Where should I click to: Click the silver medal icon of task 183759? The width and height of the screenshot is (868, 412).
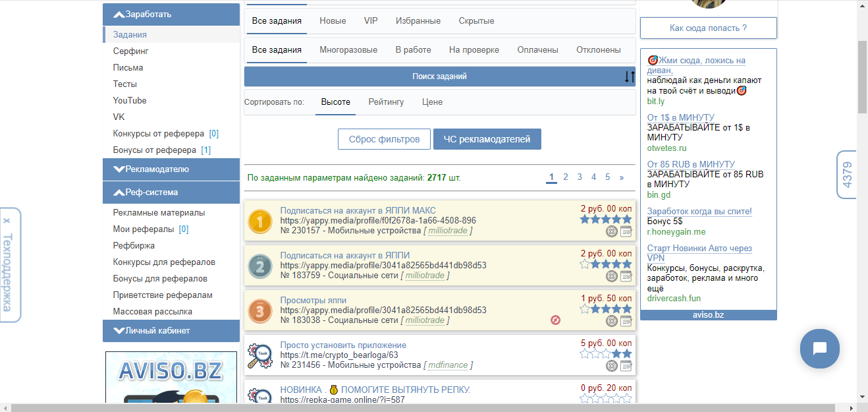261,267
